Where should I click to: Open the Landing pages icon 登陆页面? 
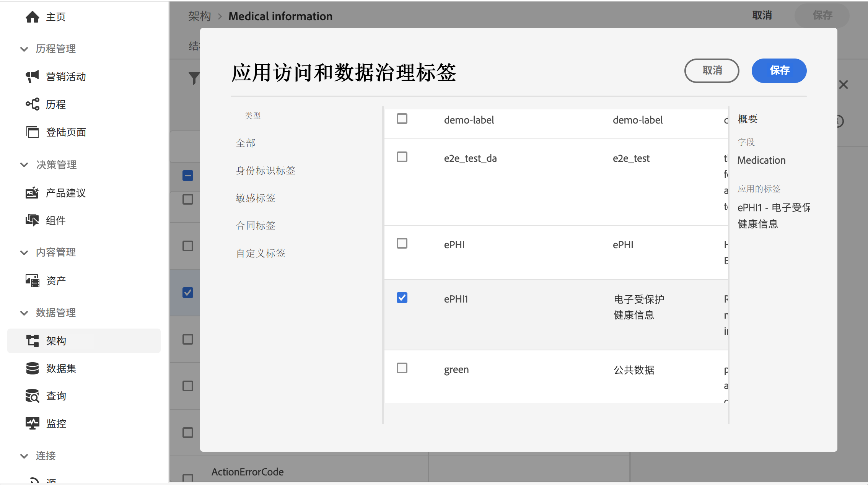tap(33, 132)
